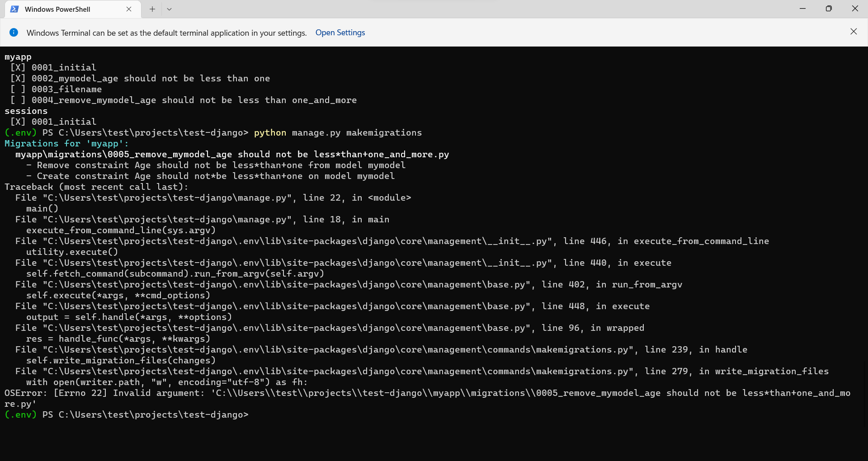The image size is (868, 461).
Task: Click the empty title bar area beside tabs
Action: (x=452, y=9)
